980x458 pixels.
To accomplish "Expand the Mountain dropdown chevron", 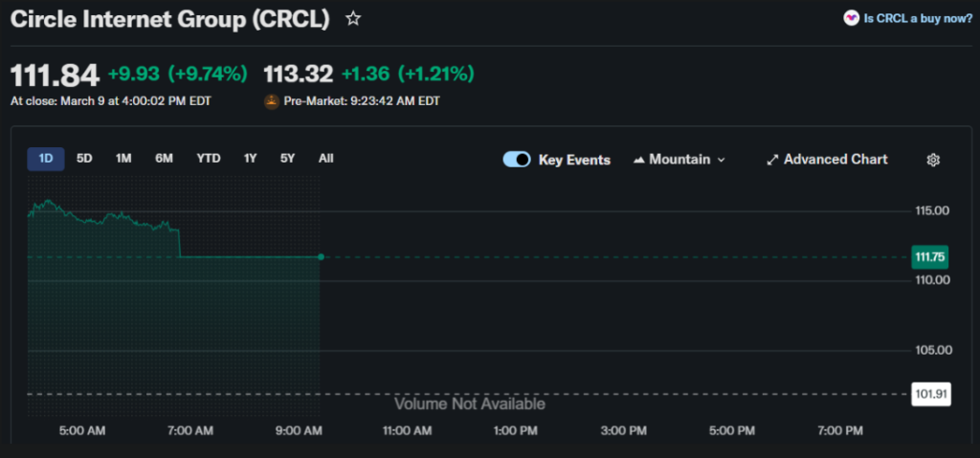I will [722, 160].
